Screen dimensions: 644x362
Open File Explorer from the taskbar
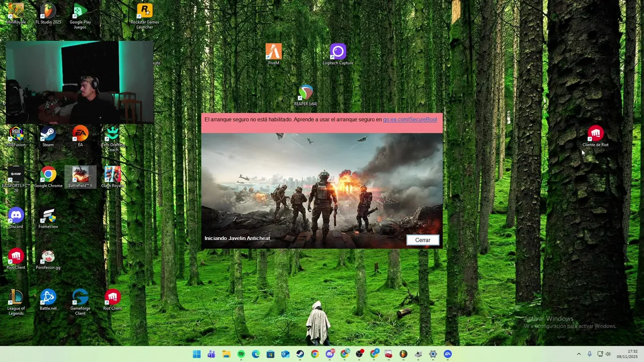(x=226, y=354)
